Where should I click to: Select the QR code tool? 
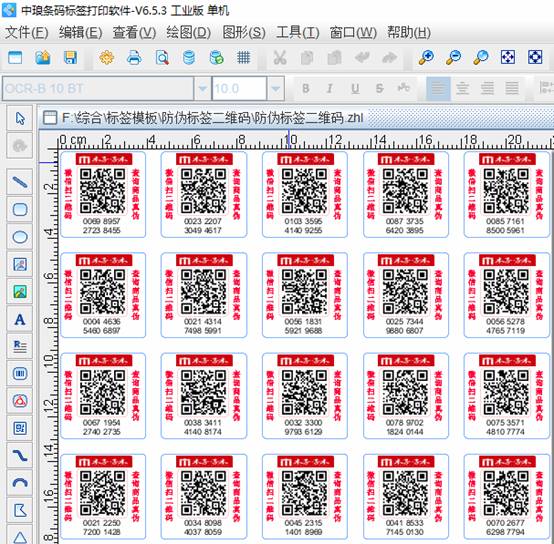pos(20,428)
